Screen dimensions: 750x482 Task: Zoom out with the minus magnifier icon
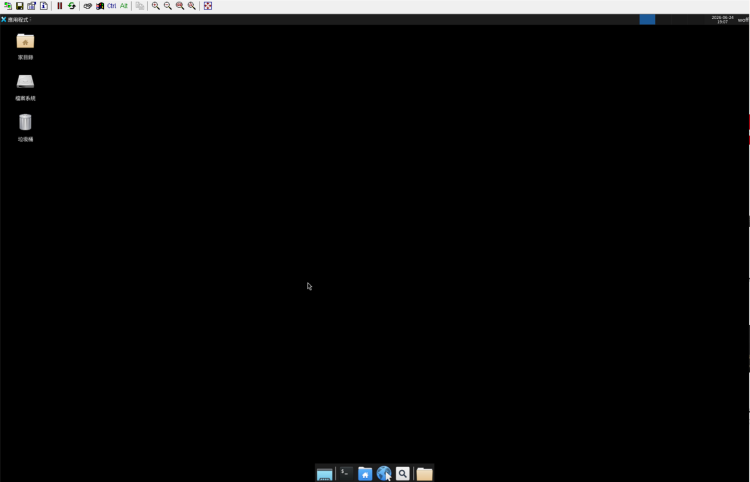tap(167, 6)
